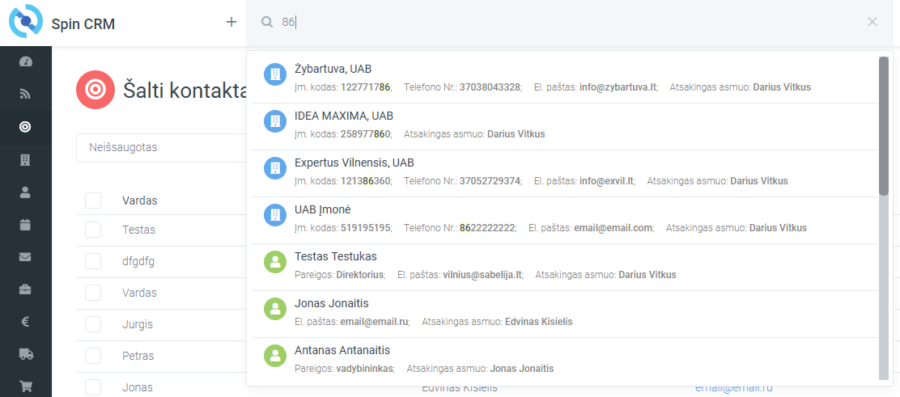Clear the search with the X icon
The height and width of the screenshot is (397, 900).
872,22
